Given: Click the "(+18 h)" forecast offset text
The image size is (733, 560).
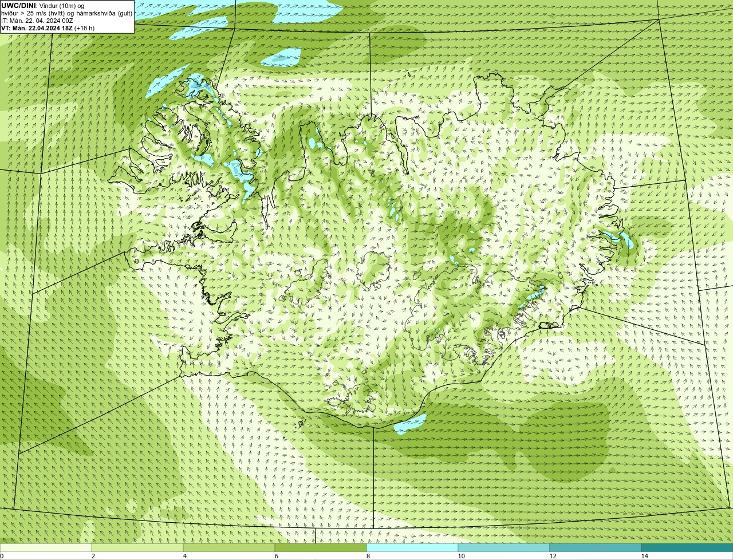Looking at the screenshot, I should [x=85, y=28].
